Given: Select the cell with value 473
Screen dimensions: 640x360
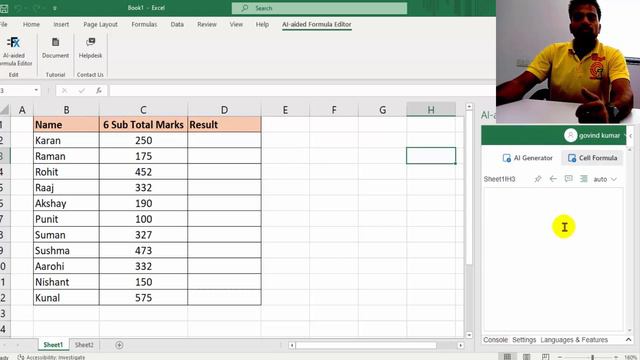Looking at the screenshot, I should click(x=143, y=251).
